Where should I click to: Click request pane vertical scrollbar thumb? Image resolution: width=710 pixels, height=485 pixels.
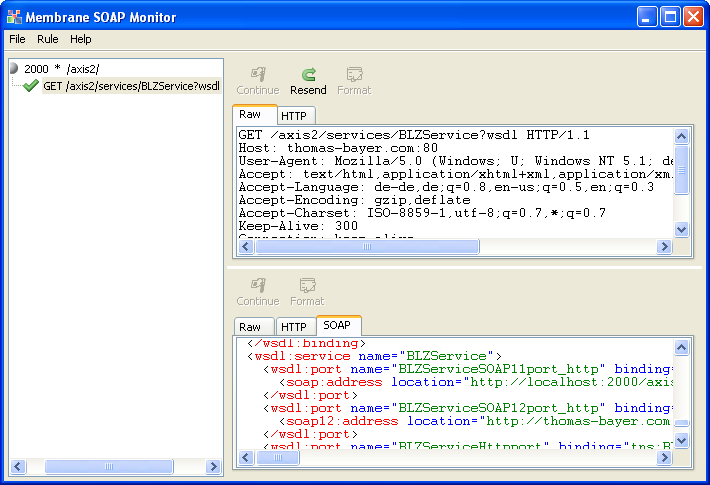tap(681, 170)
